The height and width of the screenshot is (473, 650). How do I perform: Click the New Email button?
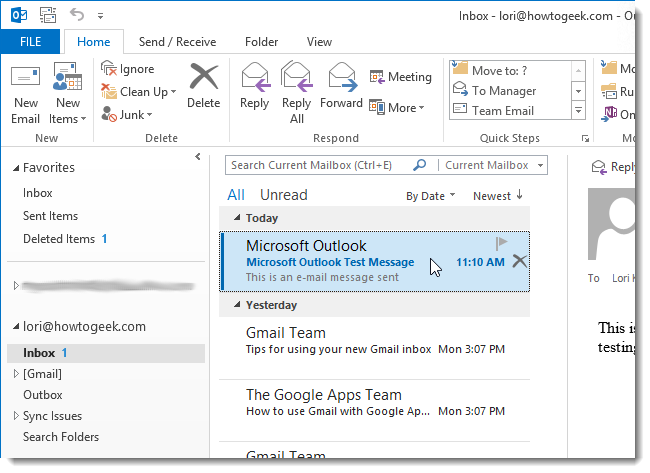point(26,94)
